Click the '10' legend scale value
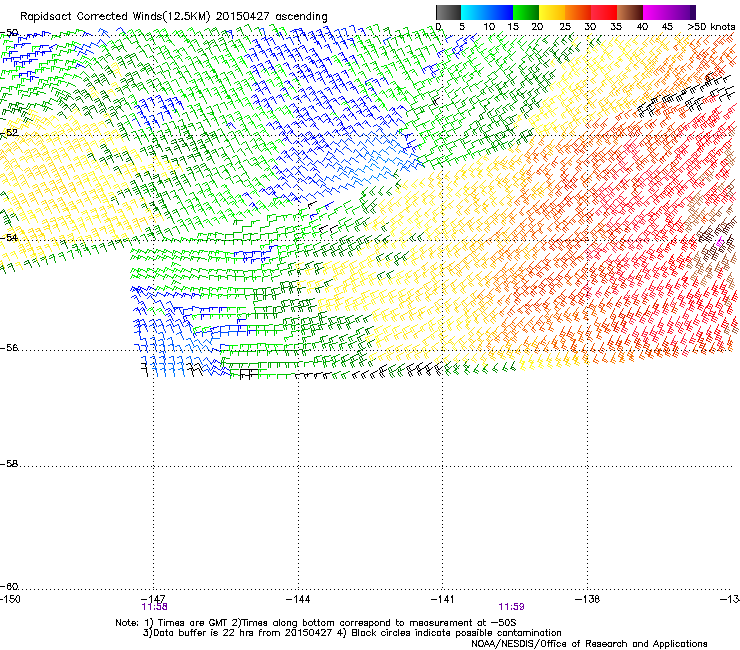Screen dimensions: 740x650 (x=489, y=27)
